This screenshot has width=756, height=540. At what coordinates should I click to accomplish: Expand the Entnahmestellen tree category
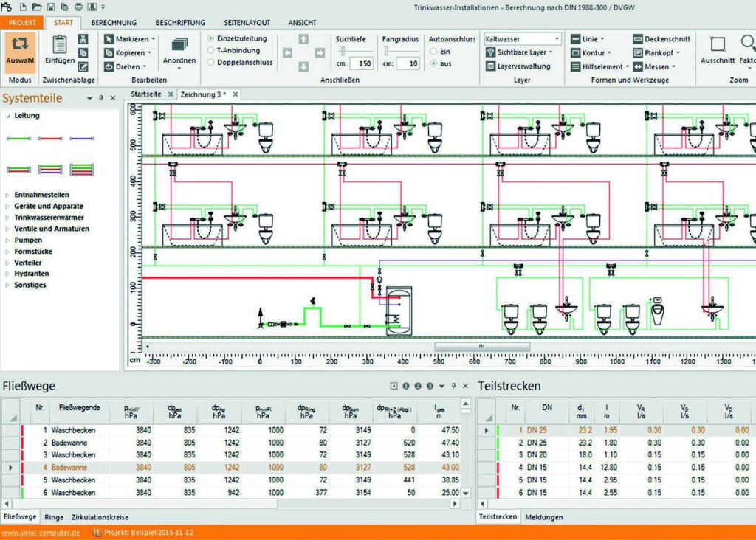coord(7,195)
